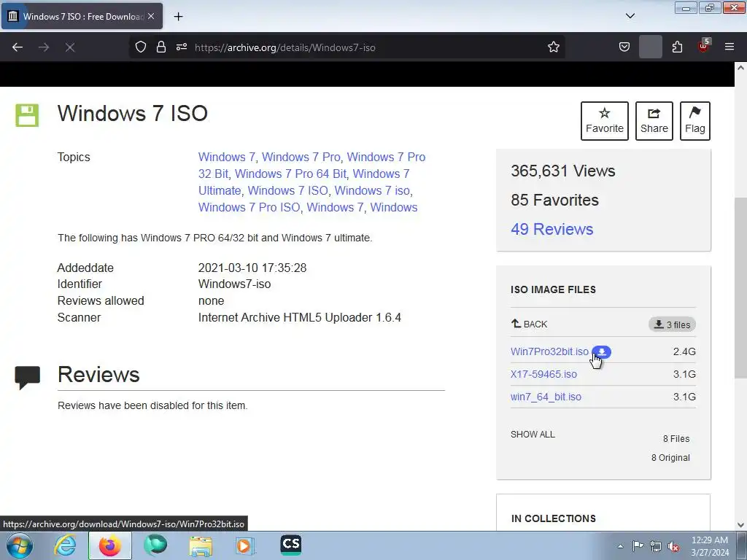This screenshot has height=560, width=747.
Task: Click the Flag button
Action: [x=695, y=121]
